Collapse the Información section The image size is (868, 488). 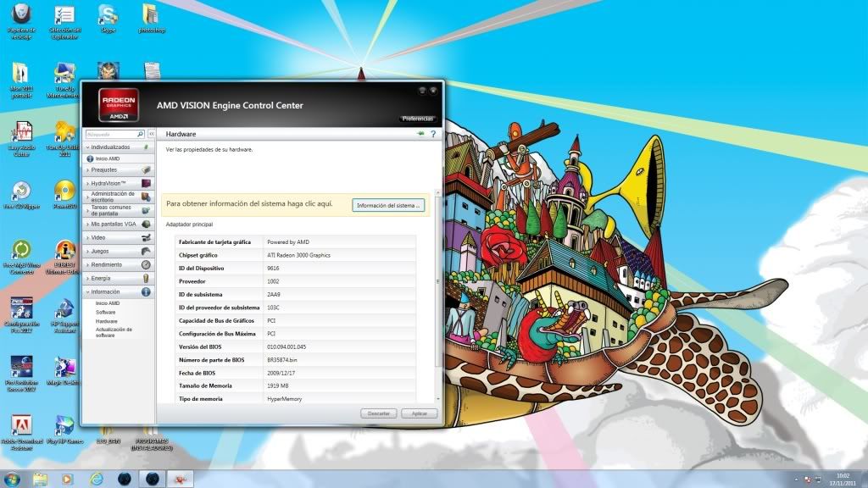(x=88, y=291)
